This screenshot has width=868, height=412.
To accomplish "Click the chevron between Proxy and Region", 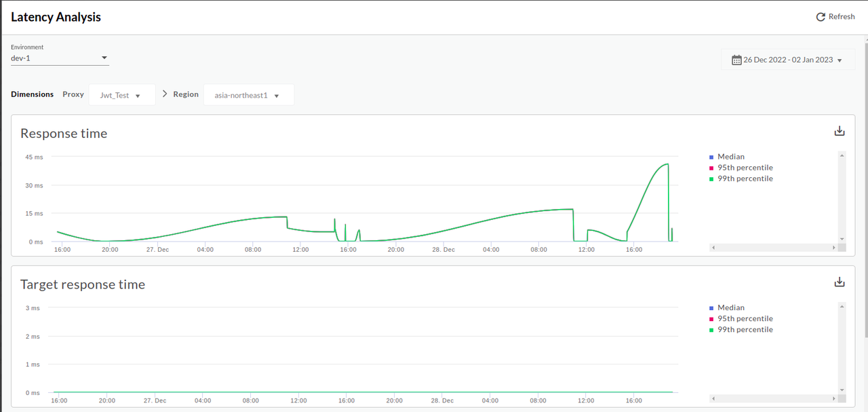I will pos(165,94).
